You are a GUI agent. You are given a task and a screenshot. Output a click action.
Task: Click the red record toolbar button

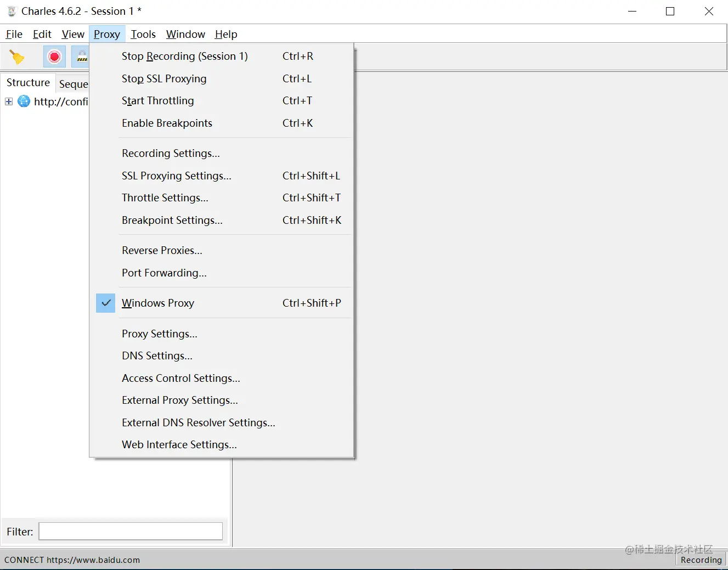tap(54, 57)
